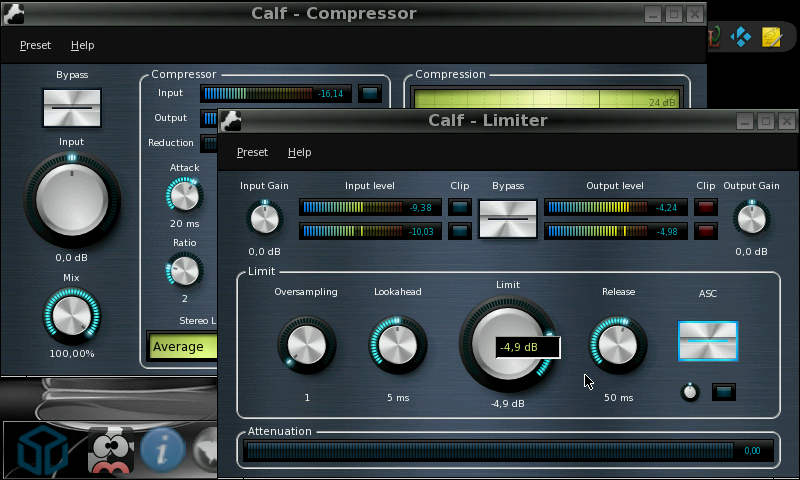Open the Limiter Help menu
Viewport: 800px width, 480px height.
[x=299, y=152]
